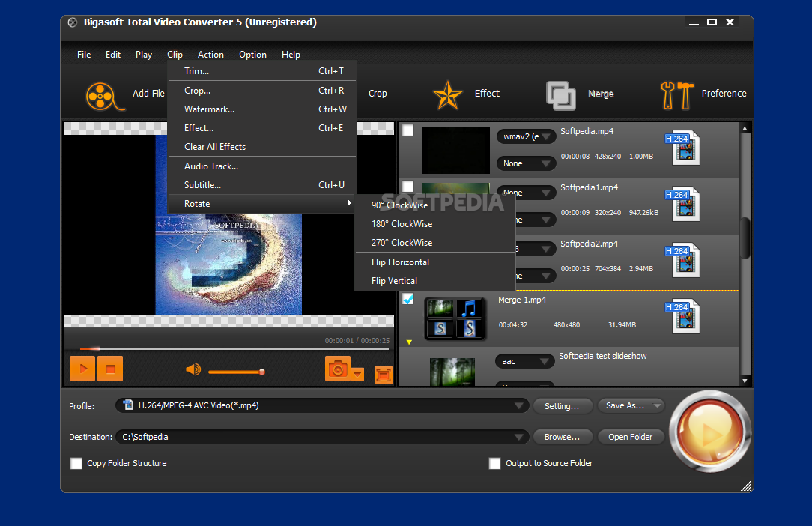Collapse Merge 1.mp4 yellow triangle
The width and height of the screenshot is (812, 526).
409,342
